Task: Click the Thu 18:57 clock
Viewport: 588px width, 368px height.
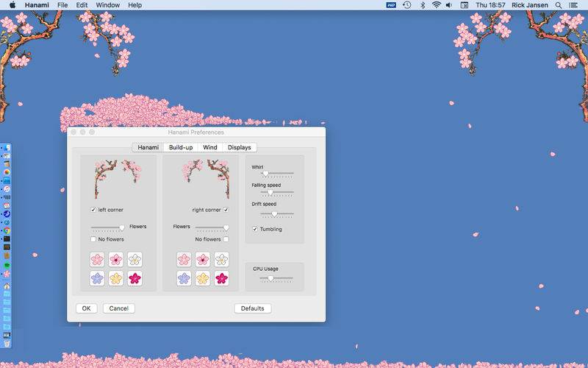Action: (x=490, y=5)
